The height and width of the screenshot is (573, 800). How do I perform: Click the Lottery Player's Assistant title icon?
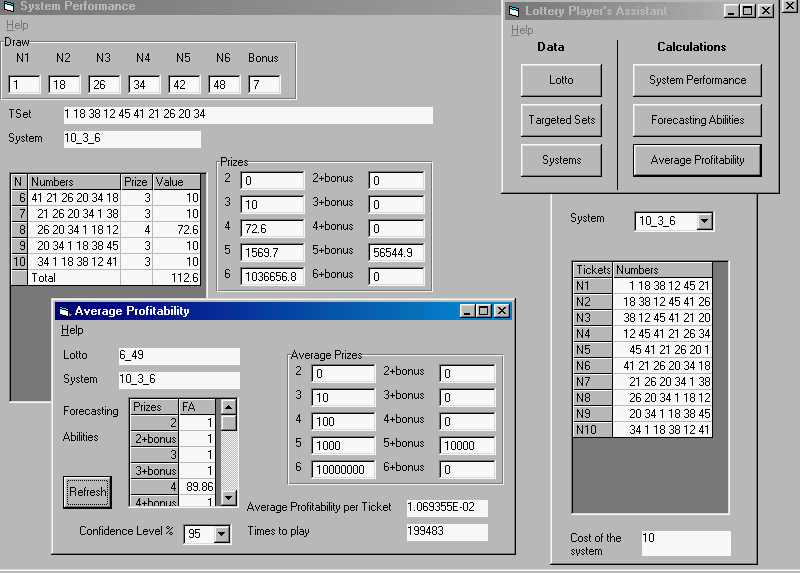pyautogui.click(x=514, y=11)
